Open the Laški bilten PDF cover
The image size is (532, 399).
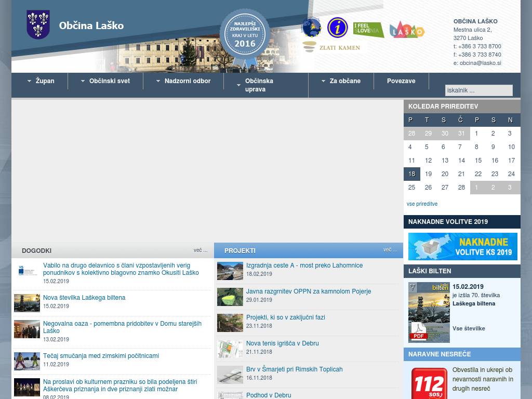[x=429, y=312]
